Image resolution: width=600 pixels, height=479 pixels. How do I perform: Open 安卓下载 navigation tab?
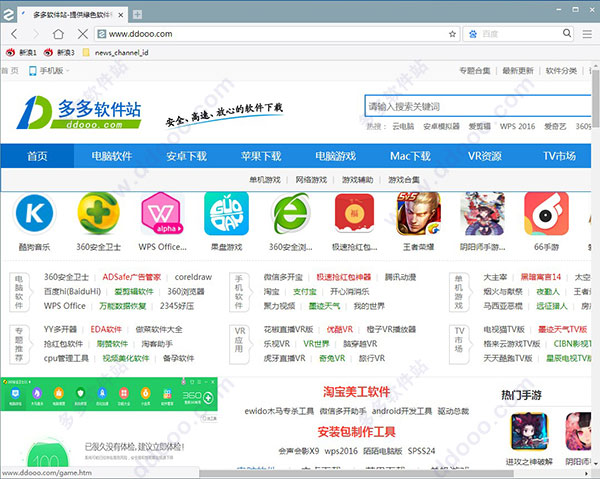[x=186, y=156]
